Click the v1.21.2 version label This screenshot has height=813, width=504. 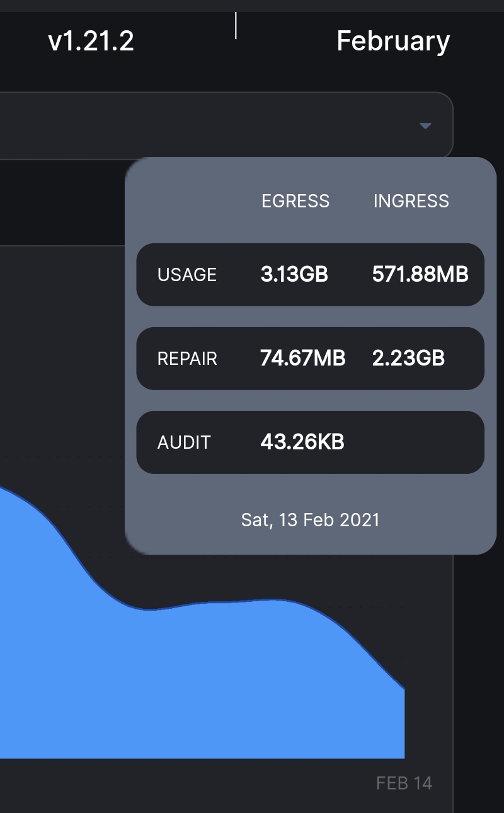click(x=91, y=42)
